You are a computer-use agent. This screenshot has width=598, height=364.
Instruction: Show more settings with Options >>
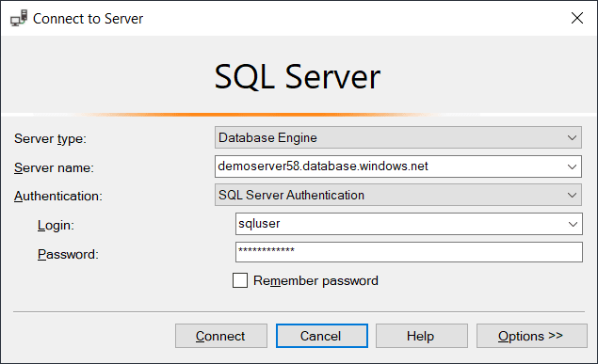click(x=532, y=336)
